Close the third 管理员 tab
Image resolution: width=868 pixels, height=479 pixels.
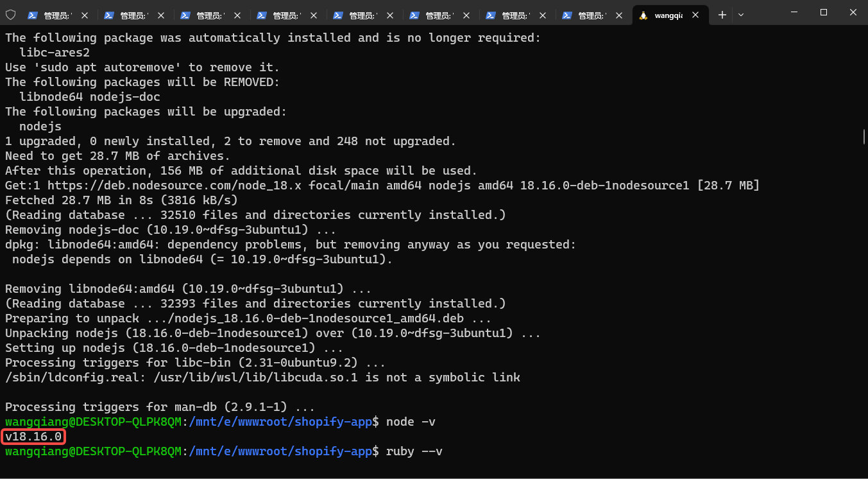point(237,15)
